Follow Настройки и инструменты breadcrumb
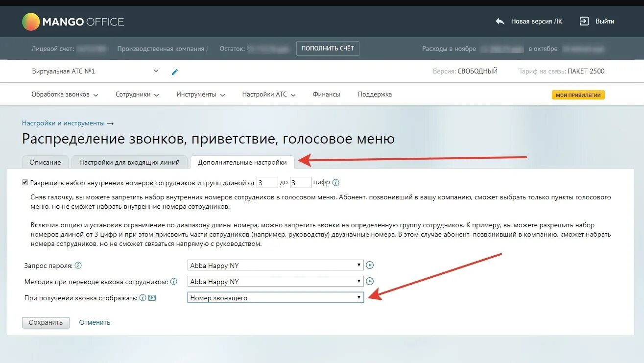Viewport: 644px width, 363px height. [x=63, y=123]
